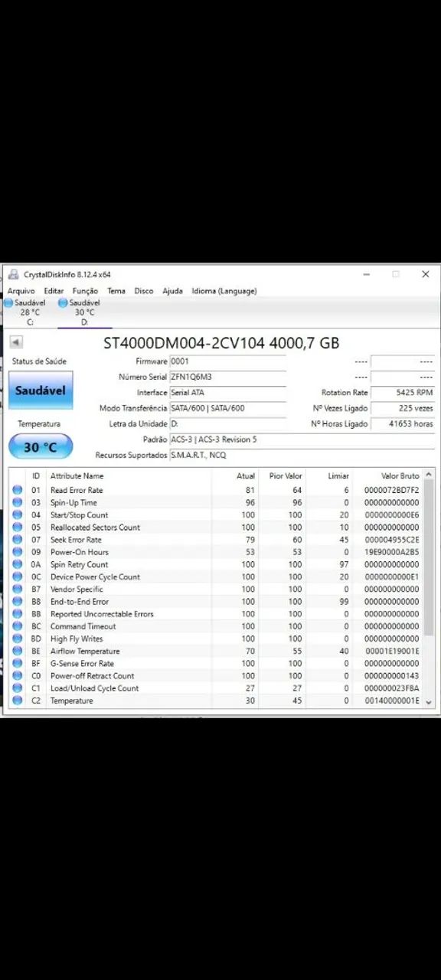Click status circle of High Fly Writes row

pyautogui.click(x=18, y=639)
